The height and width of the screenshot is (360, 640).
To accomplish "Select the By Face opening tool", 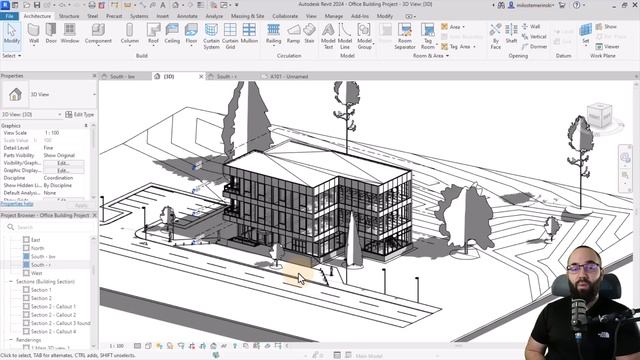I will [496, 36].
